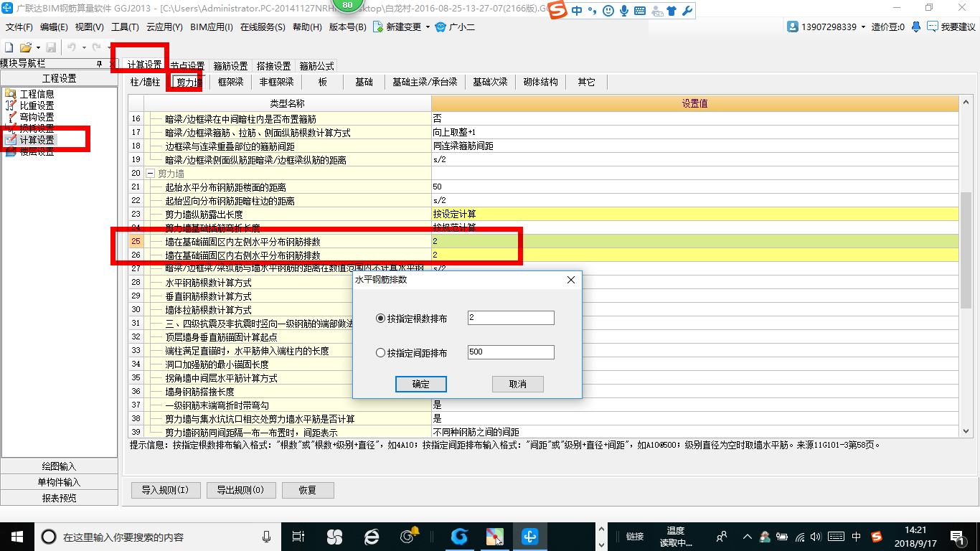Click the settings table vertical scrollbar

(x=966, y=251)
